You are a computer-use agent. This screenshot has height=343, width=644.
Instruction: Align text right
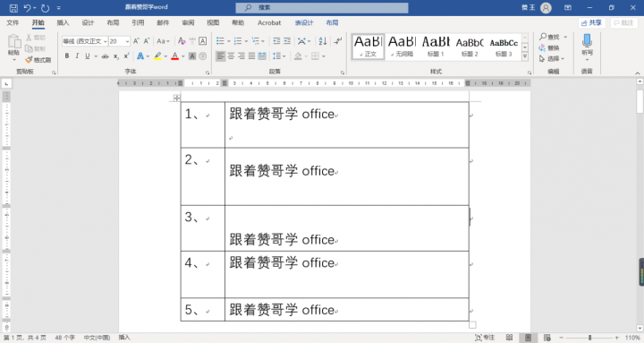click(241, 56)
